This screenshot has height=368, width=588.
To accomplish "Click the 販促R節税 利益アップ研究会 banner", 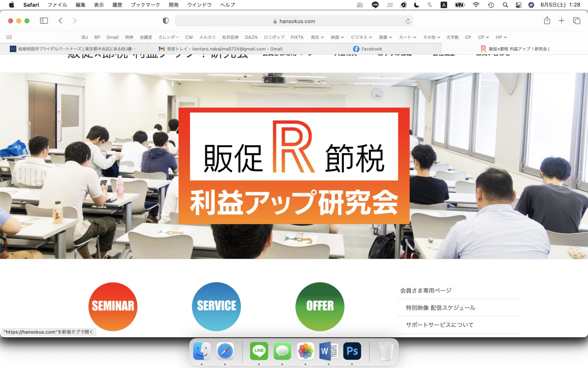I will [294, 166].
